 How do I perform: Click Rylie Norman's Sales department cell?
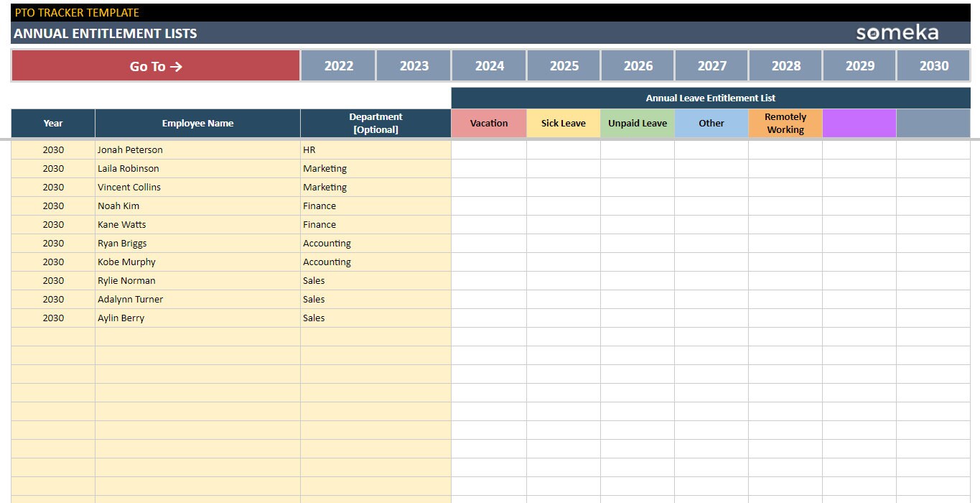point(375,280)
